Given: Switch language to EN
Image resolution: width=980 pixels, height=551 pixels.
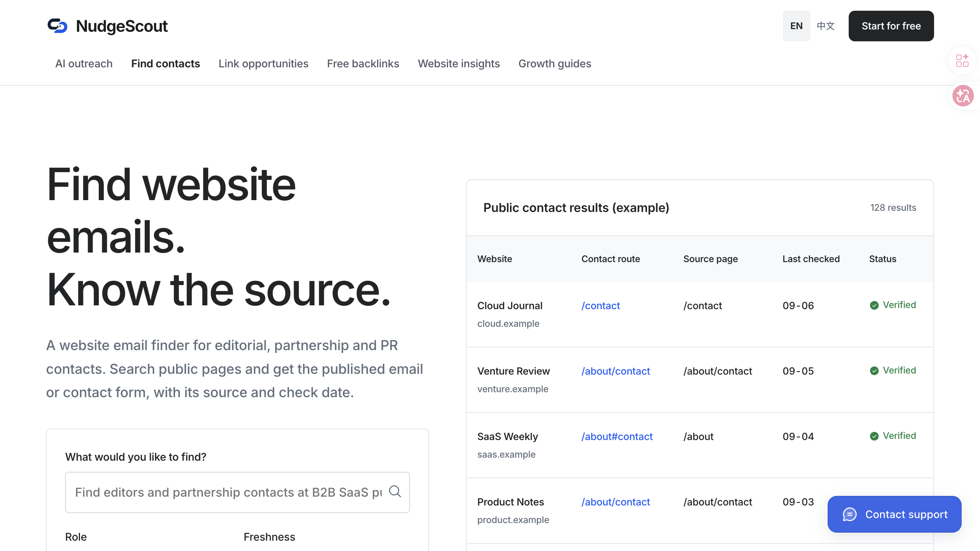Looking at the screenshot, I should pyautogui.click(x=796, y=26).
